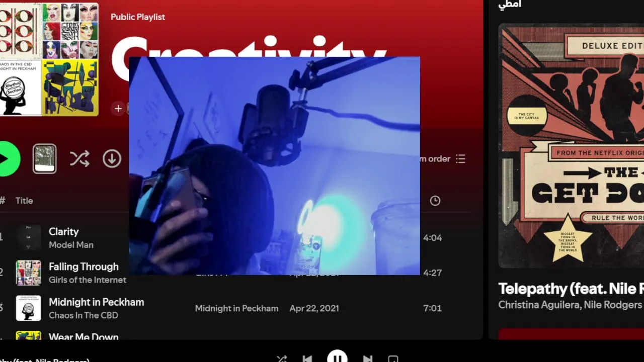The image size is (644, 362).
Task: Skip to the next track
Action: pos(368,359)
